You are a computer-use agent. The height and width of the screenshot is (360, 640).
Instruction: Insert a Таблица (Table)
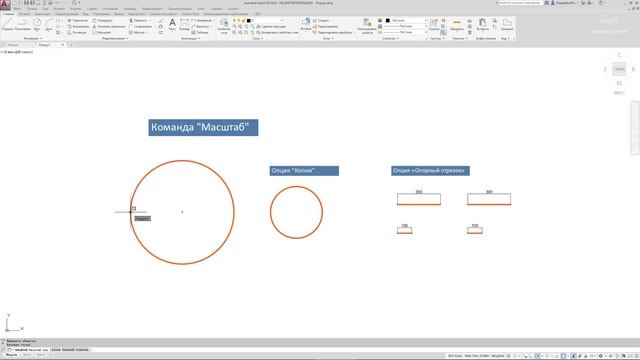[x=200, y=33]
